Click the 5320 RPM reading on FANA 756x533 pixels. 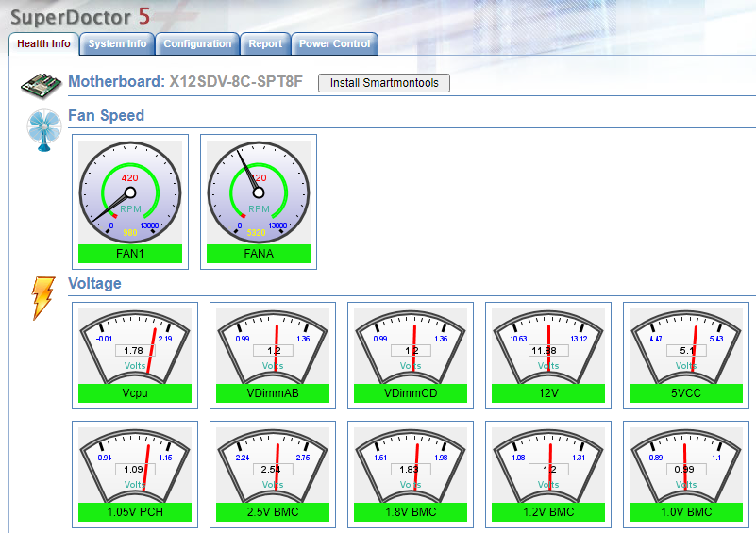coord(257,233)
